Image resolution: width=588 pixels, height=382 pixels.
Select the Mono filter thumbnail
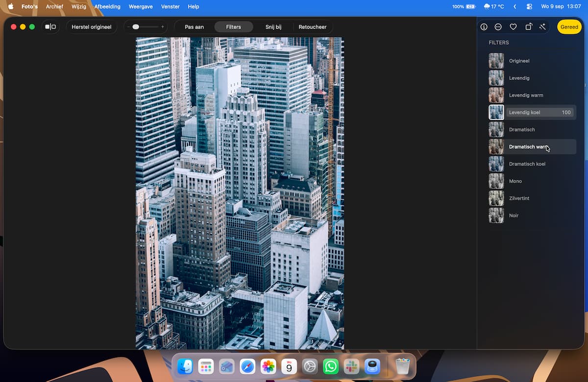point(496,181)
